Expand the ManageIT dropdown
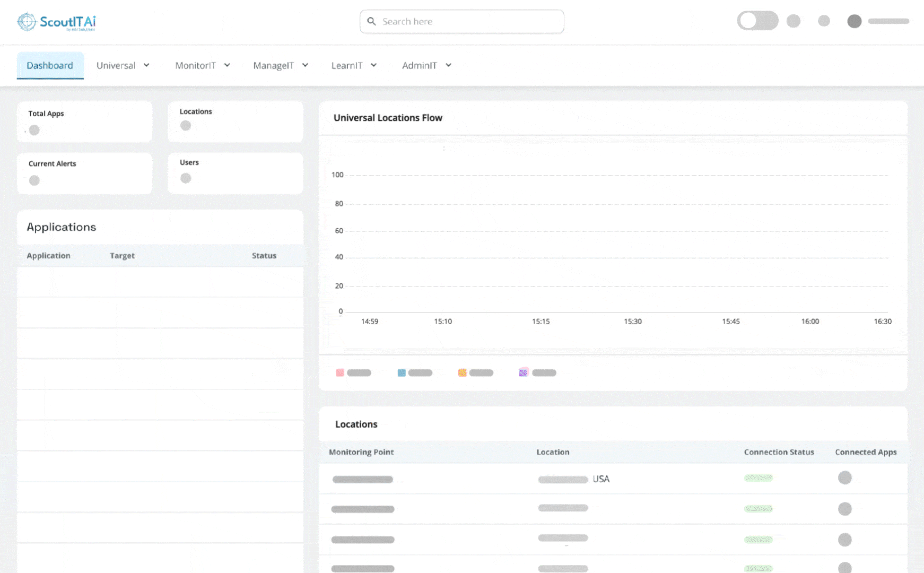The width and height of the screenshot is (924, 573). pyautogui.click(x=281, y=65)
